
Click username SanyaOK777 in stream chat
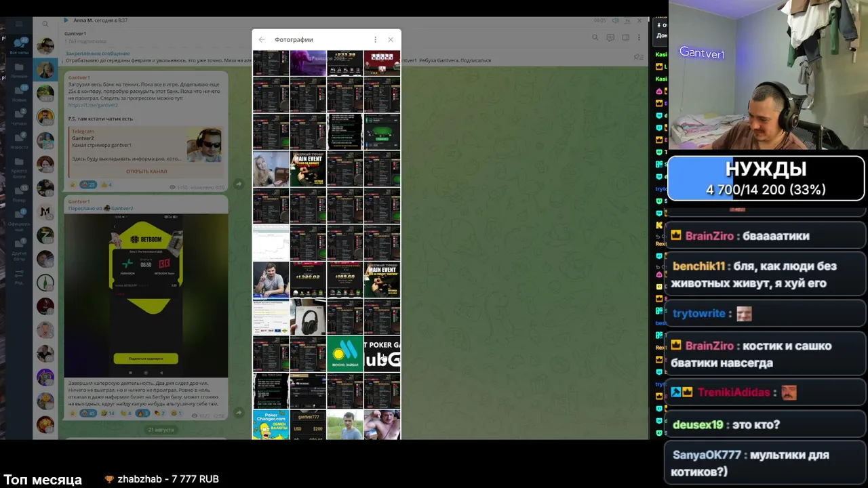(707, 455)
